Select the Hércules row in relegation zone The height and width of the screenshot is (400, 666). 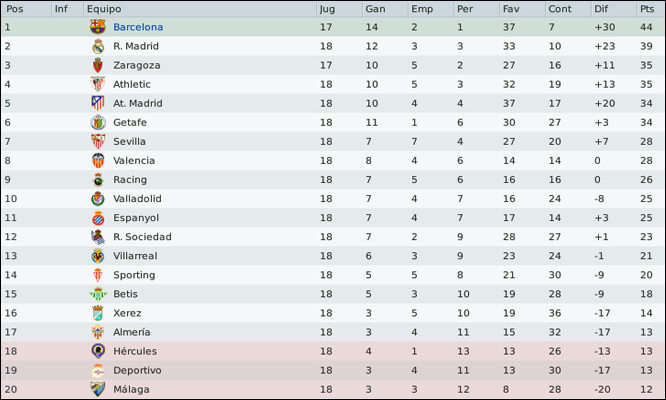point(333,351)
